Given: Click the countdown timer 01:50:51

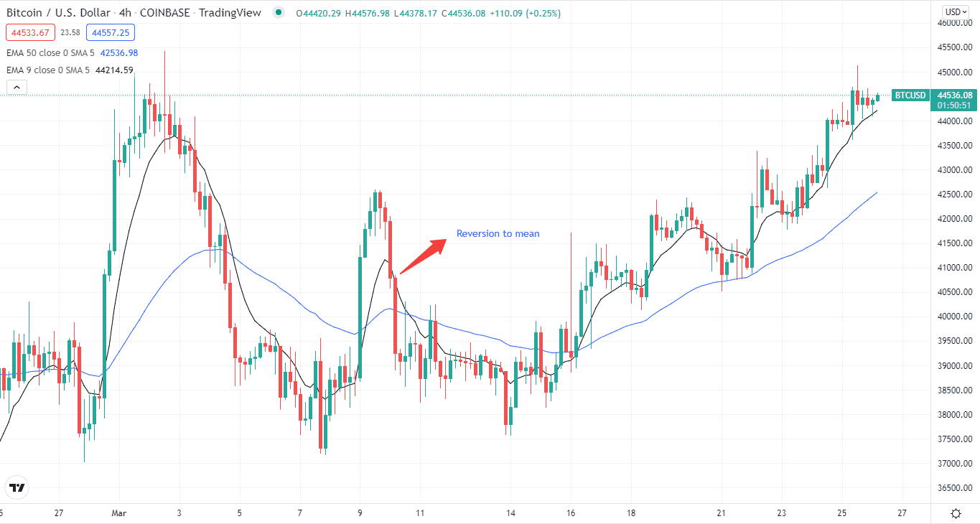Looking at the screenshot, I should point(956,106).
